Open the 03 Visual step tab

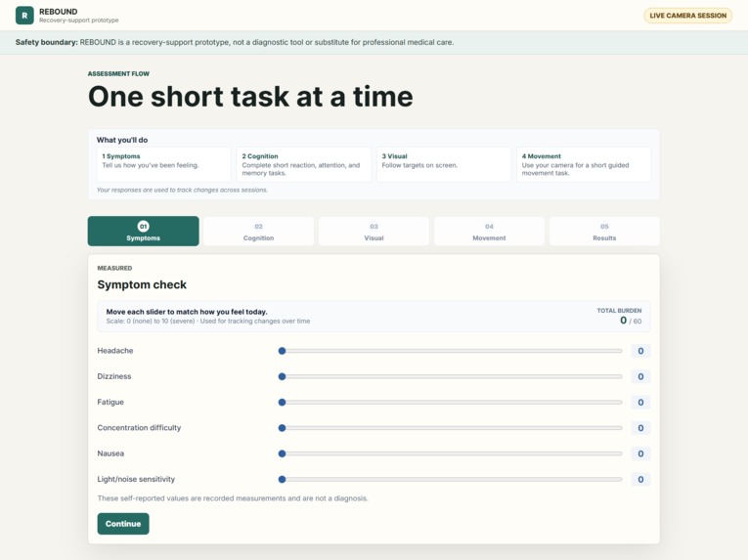374,232
